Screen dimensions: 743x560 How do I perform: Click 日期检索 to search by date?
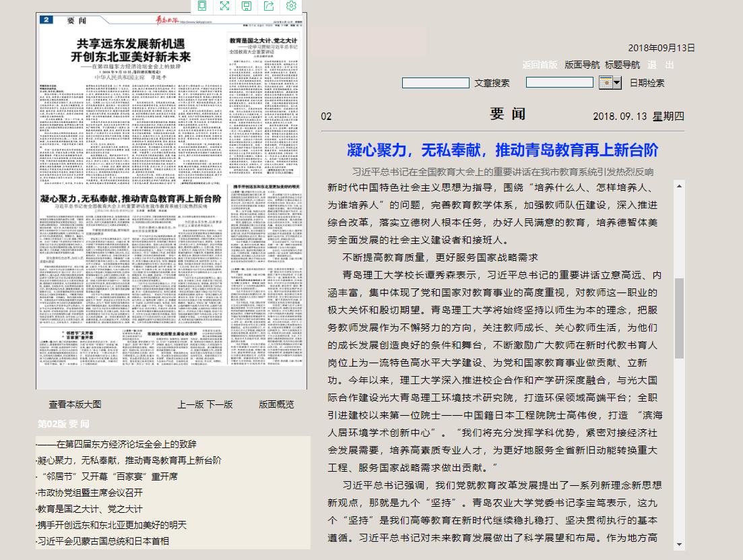click(x=647, y=83)
